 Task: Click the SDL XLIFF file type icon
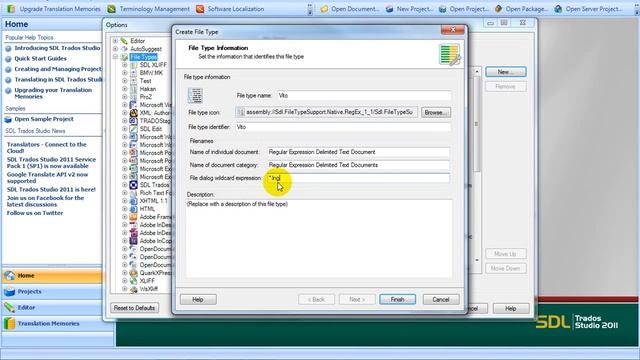pos(133,65)
